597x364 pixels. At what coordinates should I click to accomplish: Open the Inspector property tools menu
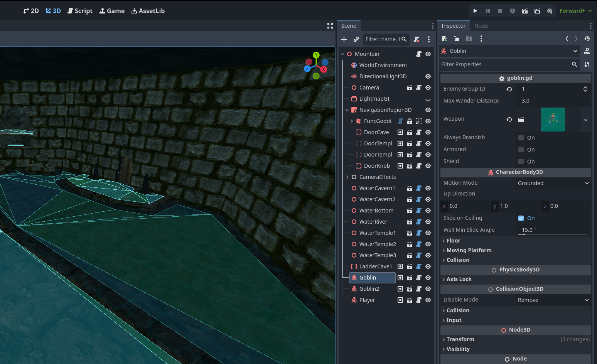point(587,64)
